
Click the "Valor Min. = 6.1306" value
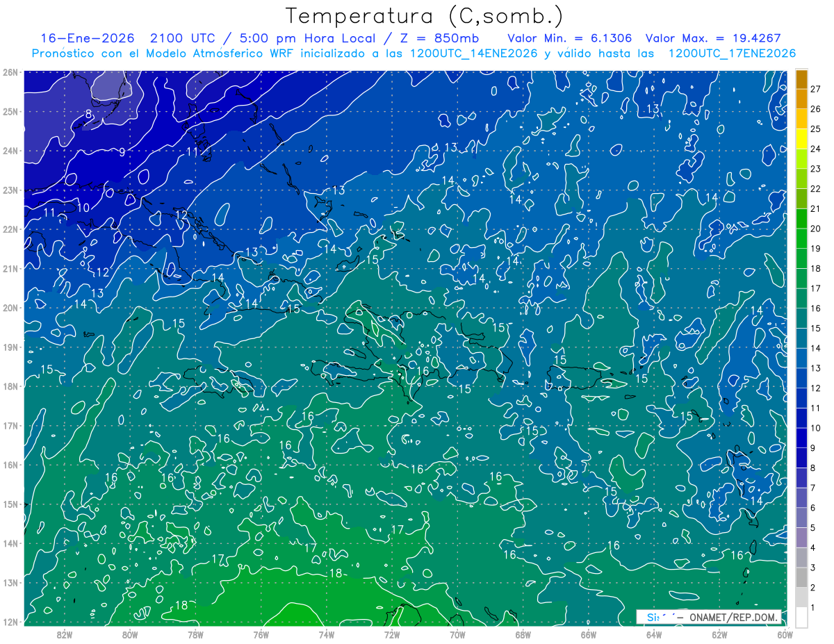571,38
